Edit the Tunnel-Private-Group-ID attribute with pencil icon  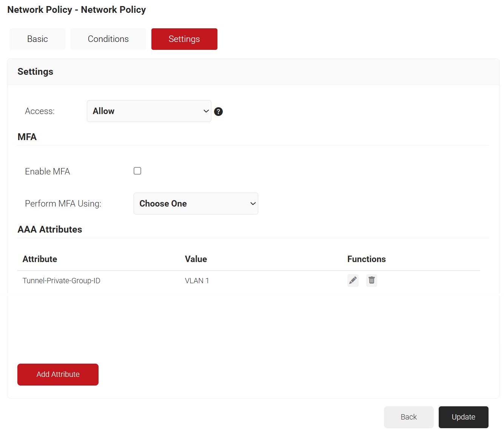click(353, 281)
